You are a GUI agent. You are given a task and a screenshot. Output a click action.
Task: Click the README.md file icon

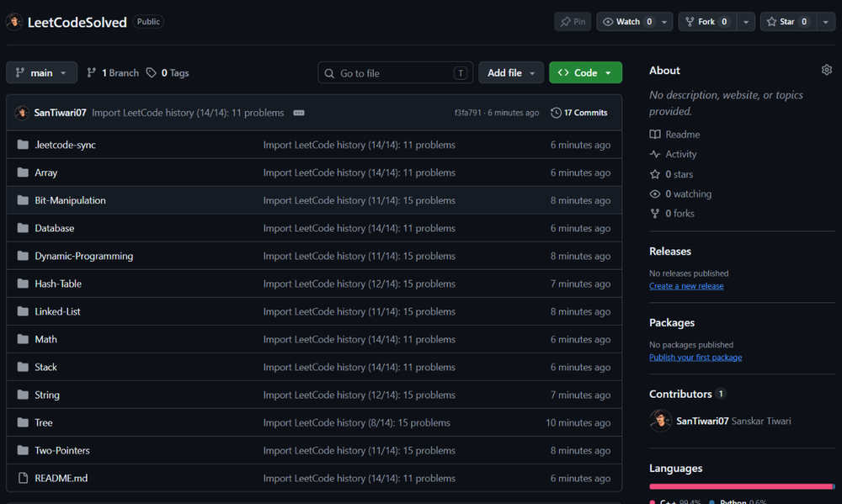[x=23, y=478]
